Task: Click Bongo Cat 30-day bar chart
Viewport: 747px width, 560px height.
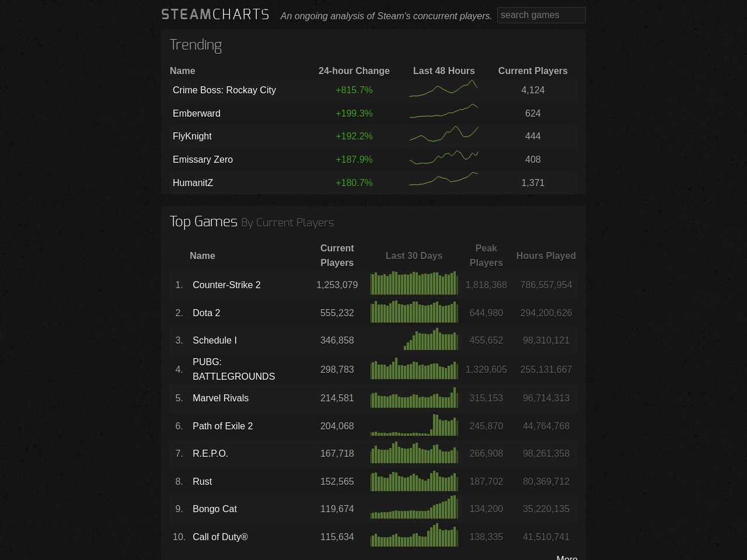Action: pos(414,508)
